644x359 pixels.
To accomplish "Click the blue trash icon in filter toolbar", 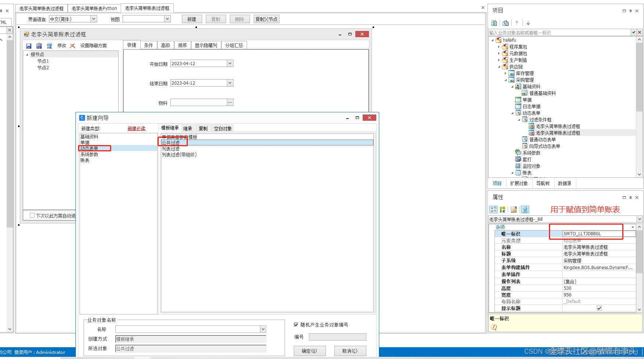I will tap(49, 46).
